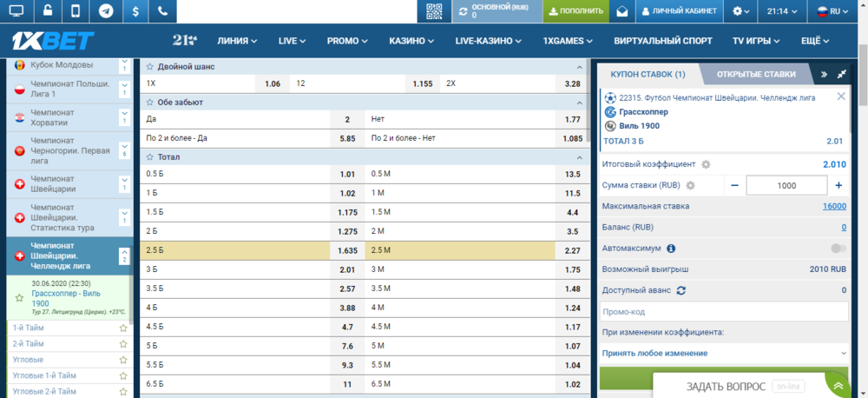The height and width of the screenshot is (398, 868).
Task: Expand Чемпионат Хорватии league
Action: click(x=124, y=117)
